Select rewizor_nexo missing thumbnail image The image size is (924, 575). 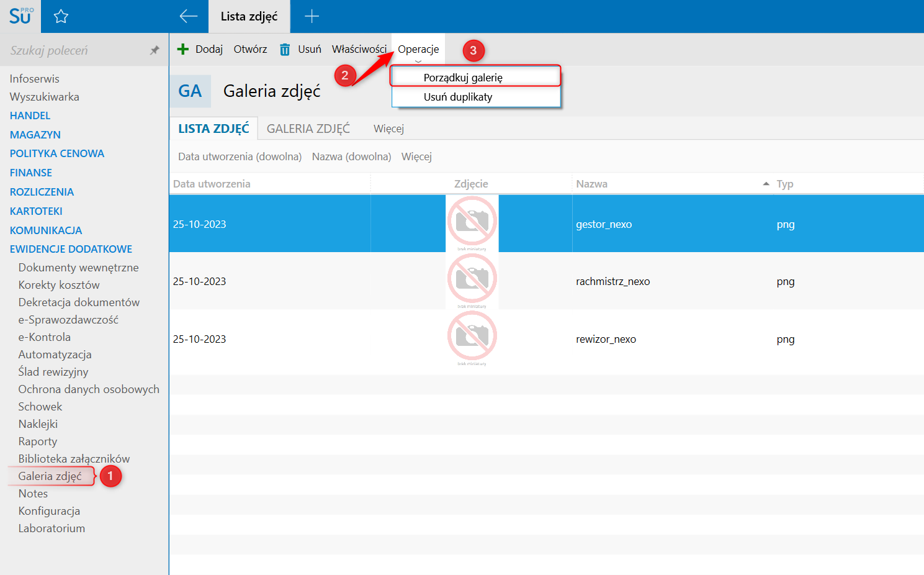(x=472, y=338)
